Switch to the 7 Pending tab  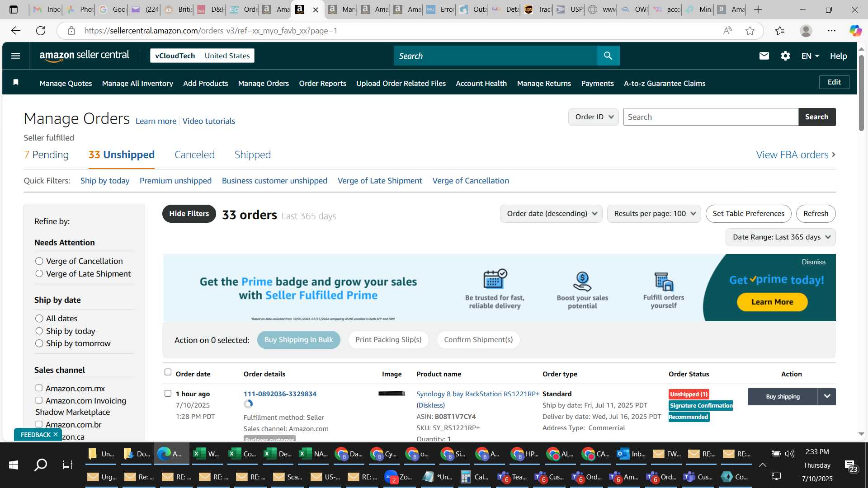pos(47,155)
